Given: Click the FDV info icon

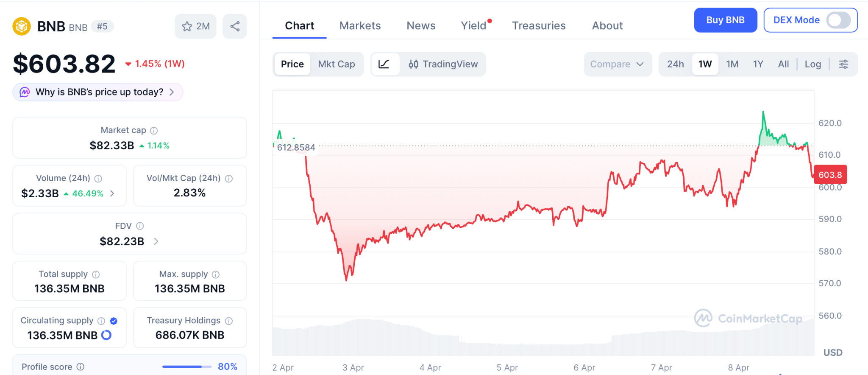Looking at the screenshot, I should coord(140,226).
